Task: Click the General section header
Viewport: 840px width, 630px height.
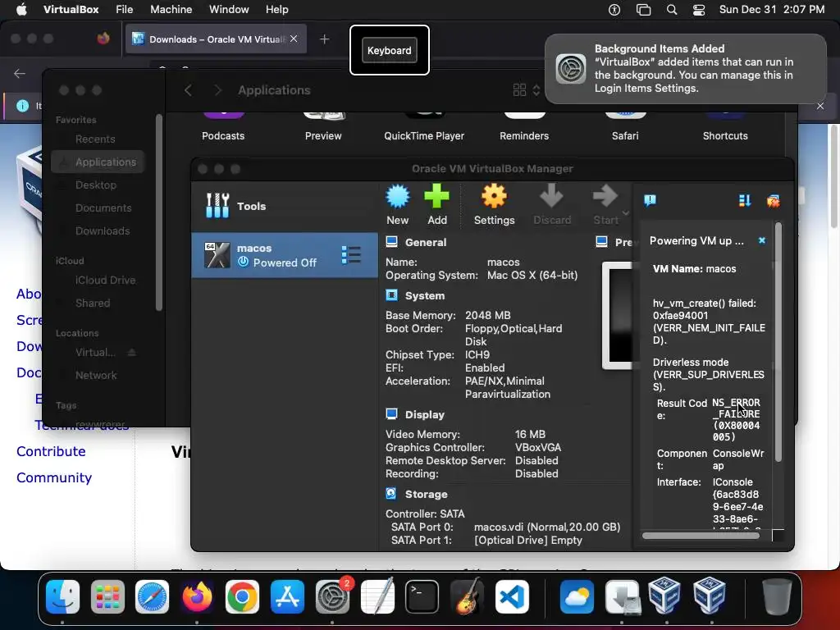Action: point(426,242)
